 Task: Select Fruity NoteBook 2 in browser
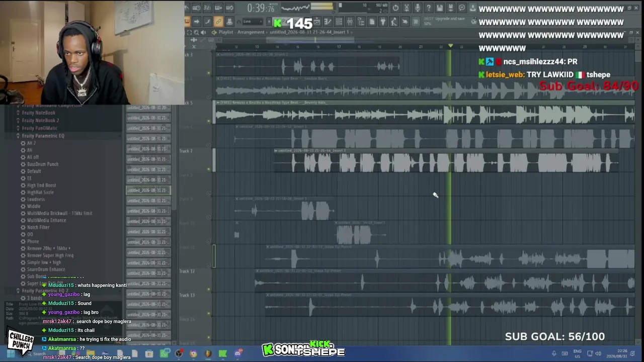point(40,121)
